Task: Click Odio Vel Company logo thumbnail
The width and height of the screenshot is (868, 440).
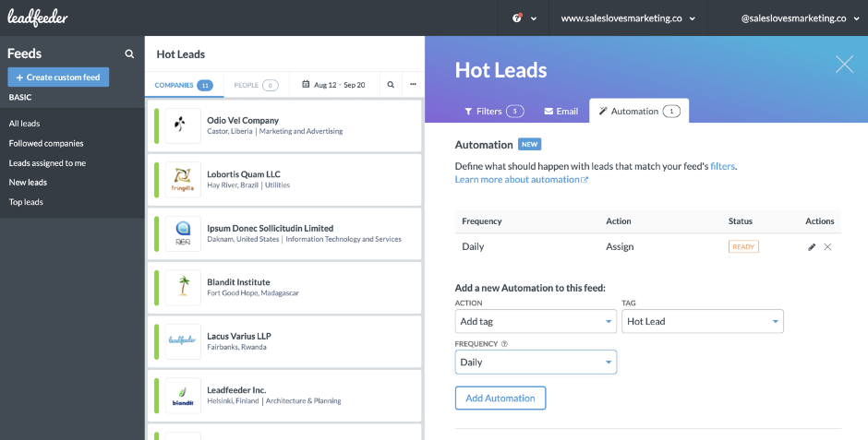Action: click(183, 126)
